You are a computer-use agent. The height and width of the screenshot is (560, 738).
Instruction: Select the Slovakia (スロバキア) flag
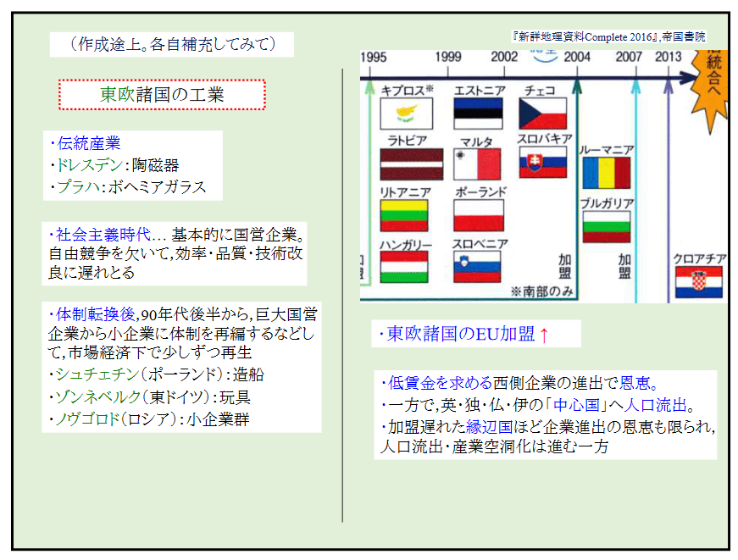[x=543, y=164]
